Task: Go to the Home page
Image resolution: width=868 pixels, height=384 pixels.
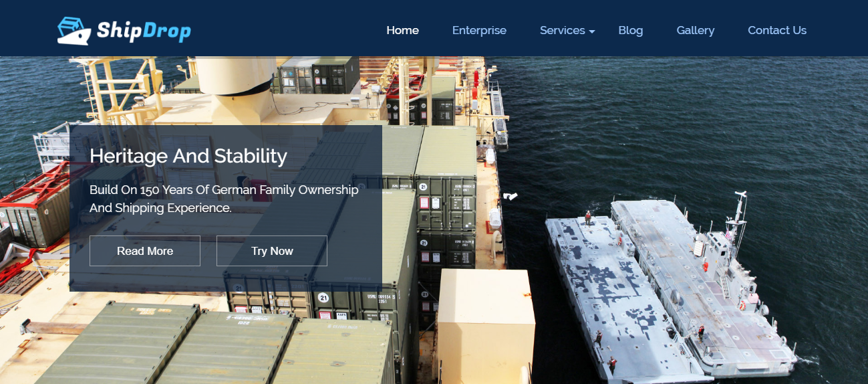Action: tap(402, 30)
